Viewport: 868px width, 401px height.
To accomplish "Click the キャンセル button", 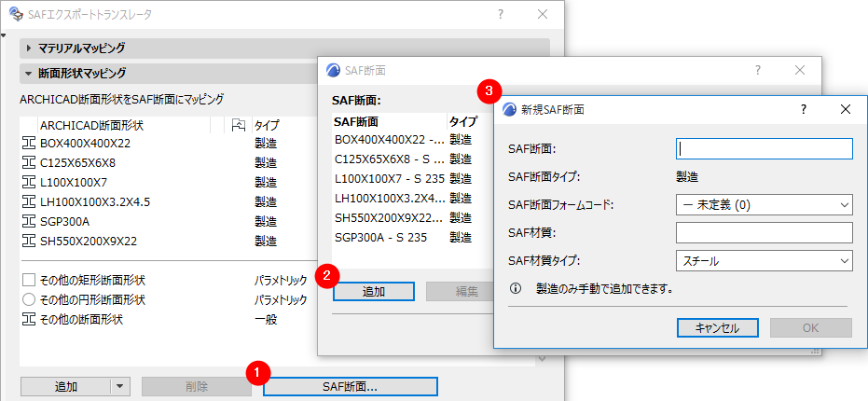I will tap(717, 327).
